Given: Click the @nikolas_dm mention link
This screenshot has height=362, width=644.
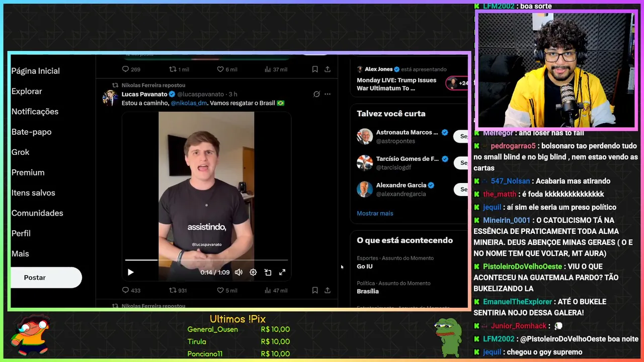Looking at the screenshot, I should (189, 103).
